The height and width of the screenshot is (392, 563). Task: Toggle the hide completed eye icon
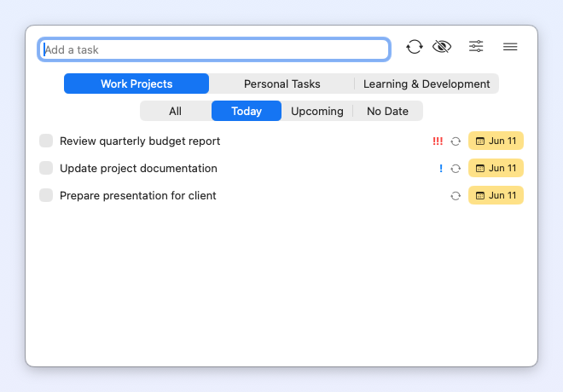(x=442, y=47)
